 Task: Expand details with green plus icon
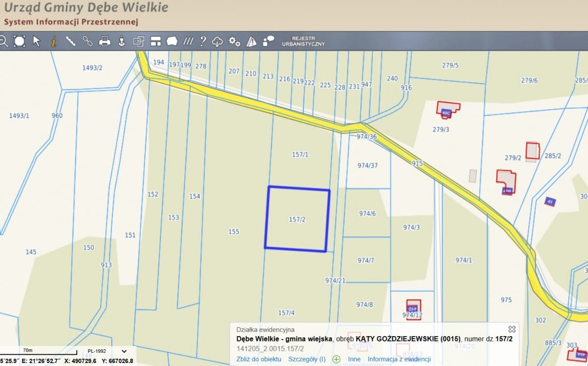[x=337, y=359]
